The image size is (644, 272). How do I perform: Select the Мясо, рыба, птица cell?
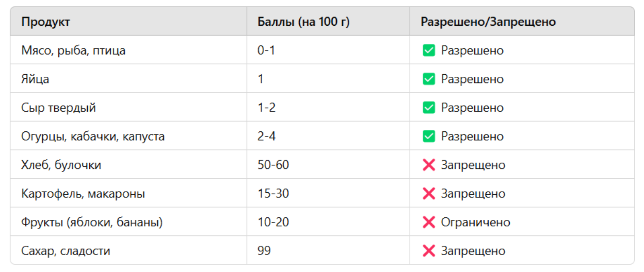click(73, 50)
